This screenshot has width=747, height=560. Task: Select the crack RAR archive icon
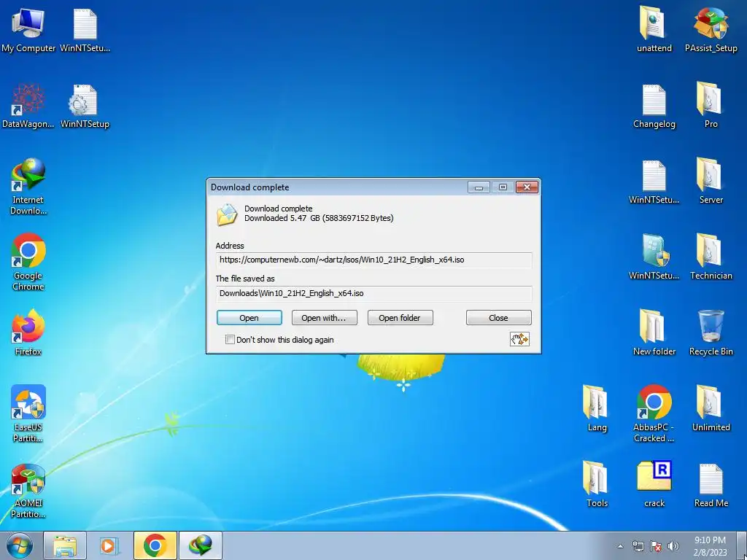(x=654, y=484)
